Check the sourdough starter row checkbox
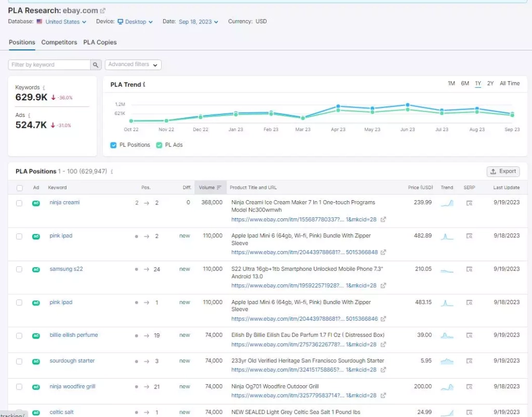532x417 pixels. (19, 361)
